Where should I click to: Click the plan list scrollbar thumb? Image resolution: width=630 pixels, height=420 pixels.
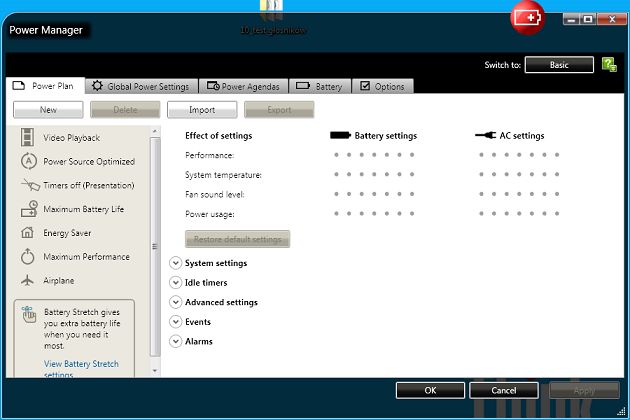pyautogui.click(x=155, y=246)
